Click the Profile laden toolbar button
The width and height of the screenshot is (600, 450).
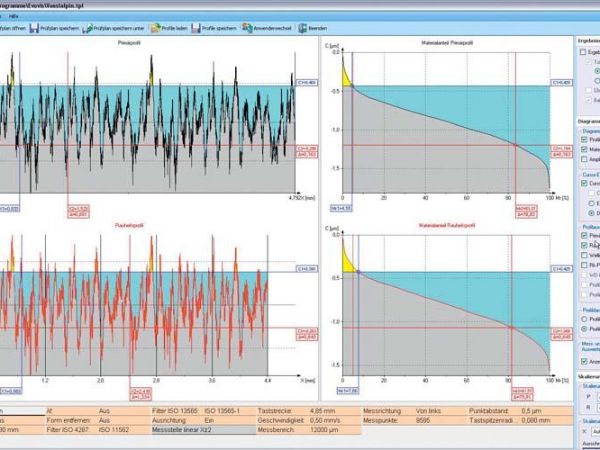tap(169, 28)
